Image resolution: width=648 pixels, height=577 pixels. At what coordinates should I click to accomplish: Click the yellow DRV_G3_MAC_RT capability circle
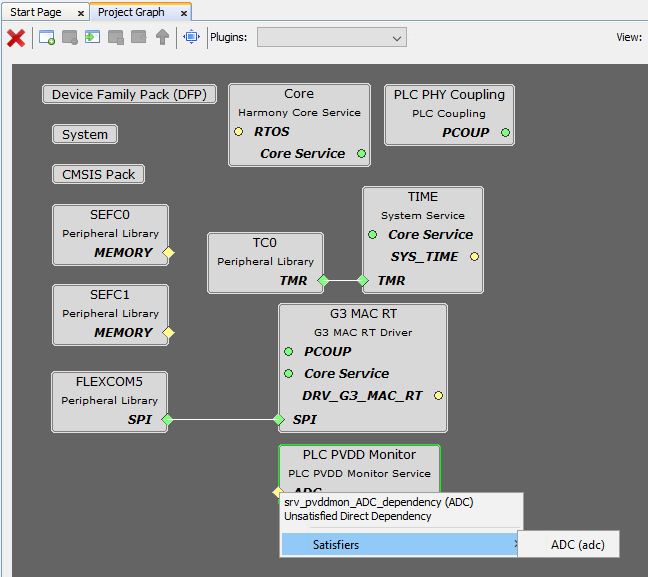click(438, 396)
